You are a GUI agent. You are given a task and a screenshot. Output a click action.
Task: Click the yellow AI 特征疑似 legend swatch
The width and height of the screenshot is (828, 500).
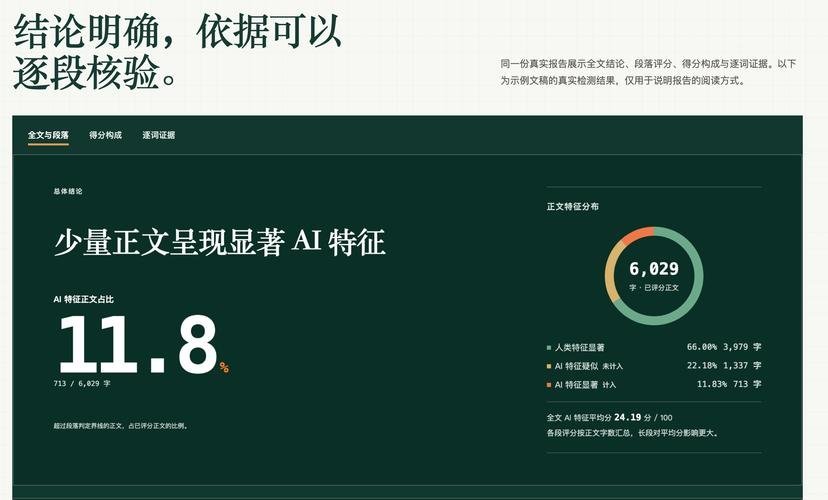pos(549,366)
